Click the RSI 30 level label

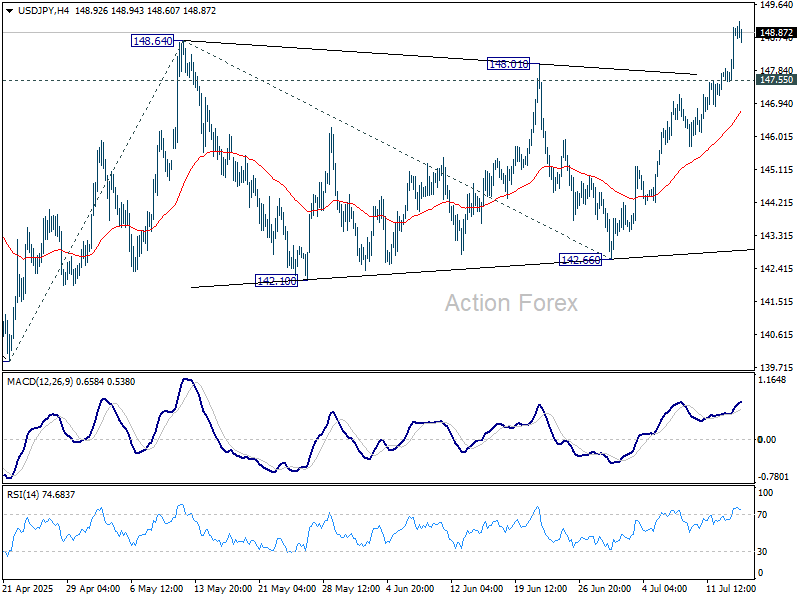point(762,552)
